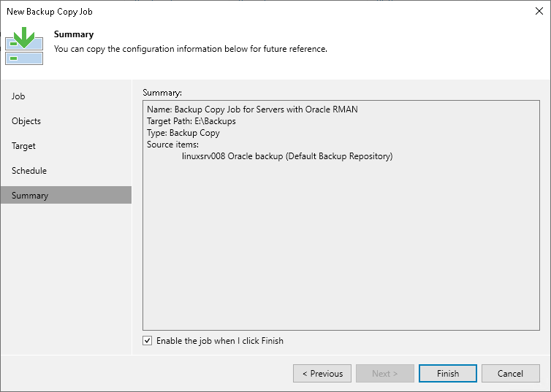Select the Summary wizard step
This screenshot has width=551, height=392.
tap(66, 195)
